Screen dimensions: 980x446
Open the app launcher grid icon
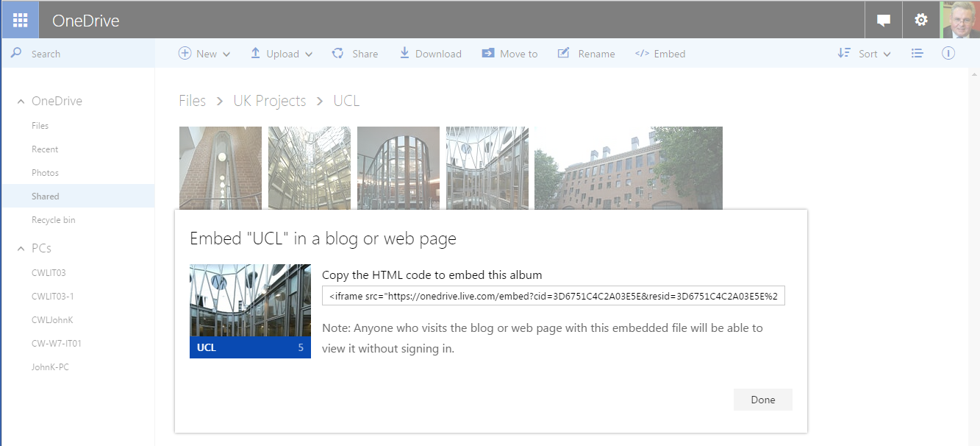pyautogui.click(x=20, y=20)
